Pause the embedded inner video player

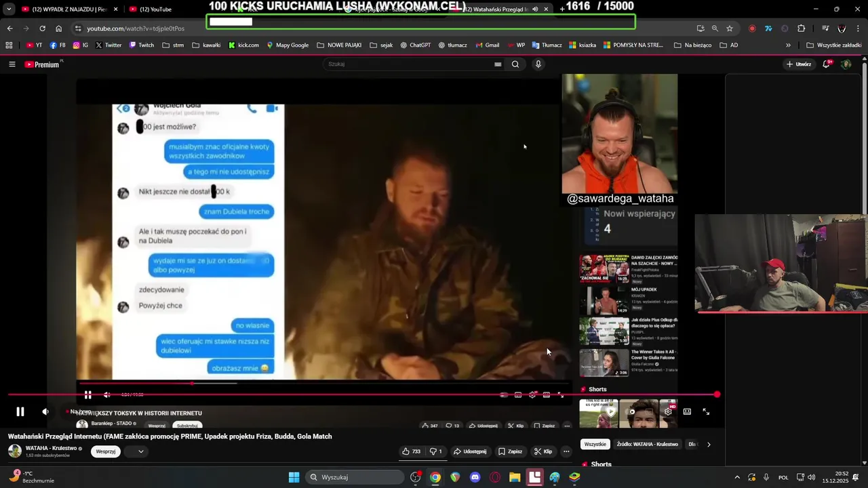point(87,394)
